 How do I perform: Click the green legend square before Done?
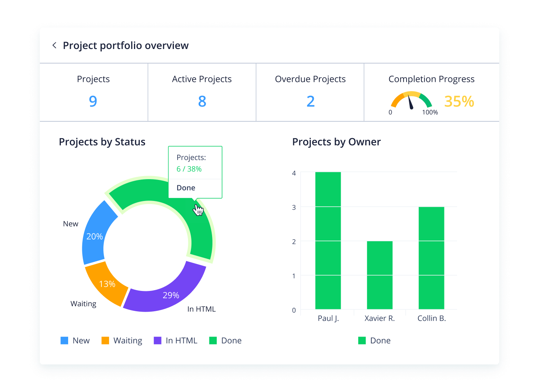point(213,340)
